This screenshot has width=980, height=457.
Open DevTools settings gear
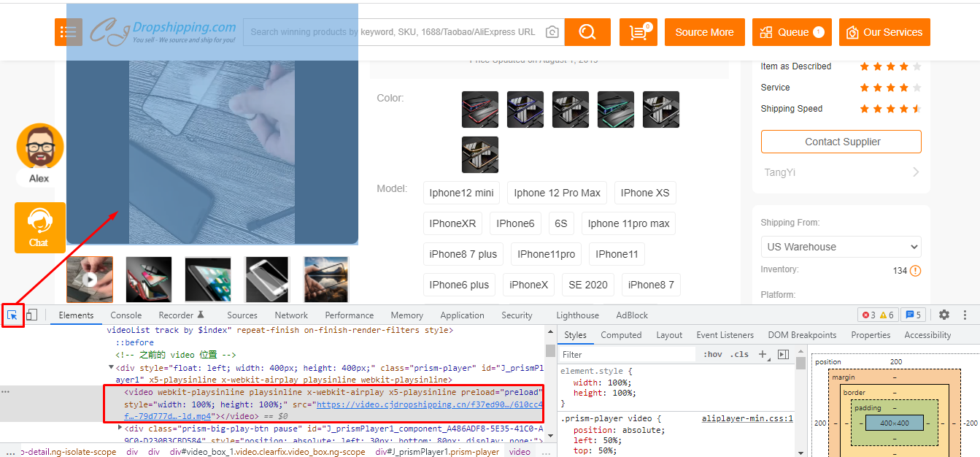pyautogui.click(x=944, y=315)
